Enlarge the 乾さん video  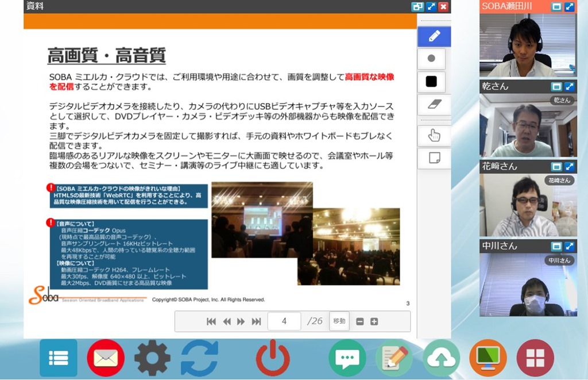[x=569, y=87]
